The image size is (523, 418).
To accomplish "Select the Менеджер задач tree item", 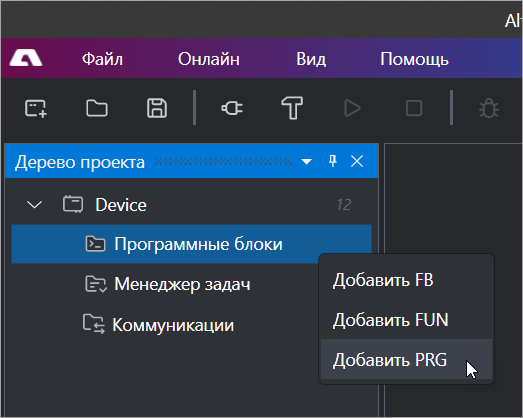I will coord(182,284).
